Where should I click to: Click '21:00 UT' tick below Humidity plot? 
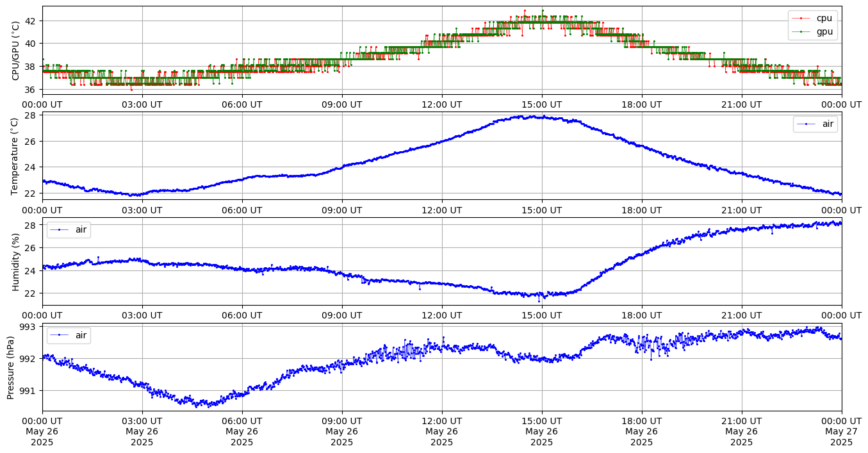(x=742, y=315)
